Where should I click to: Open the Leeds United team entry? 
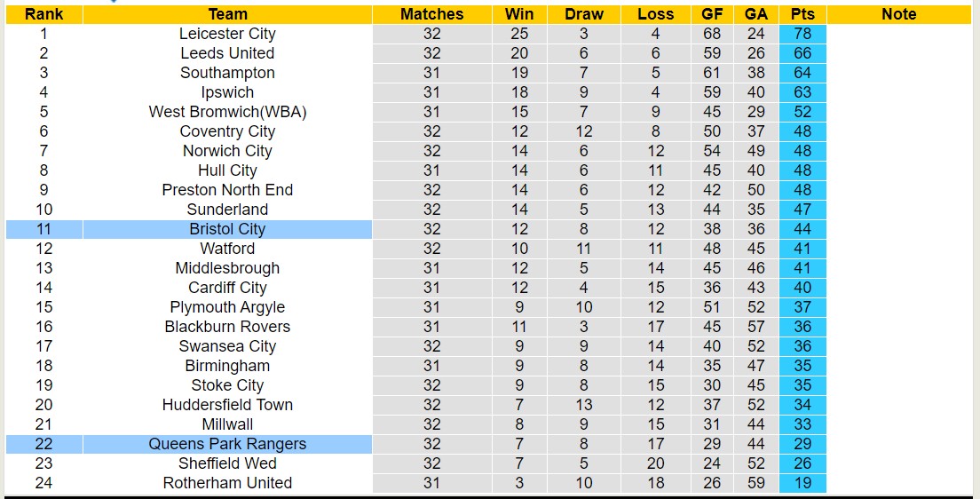pos(227,53)
